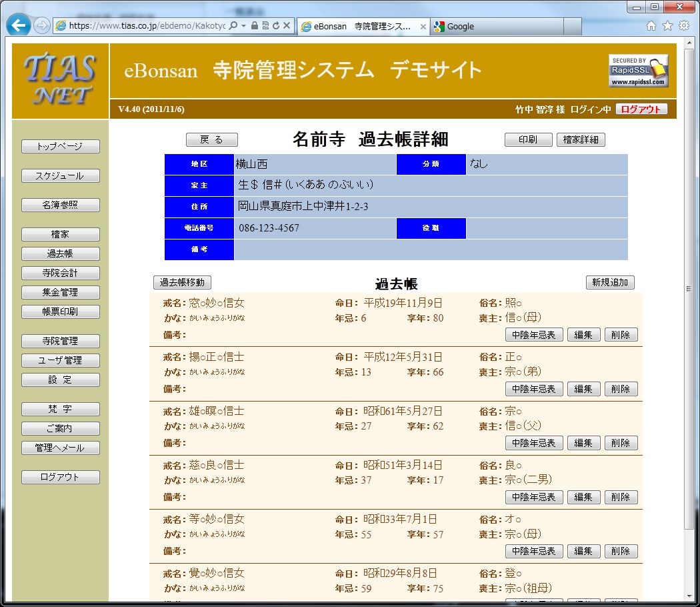
Task: Open 中陰年忌表 for 雄○瞑○信士
Action: 534,443
